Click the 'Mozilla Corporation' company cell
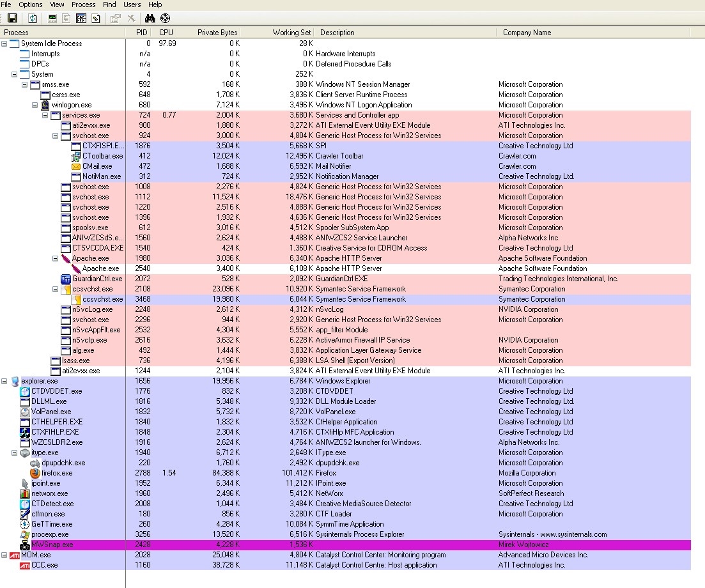Image resolution: width=705 pixels, height=588 pixels. point(527,473)
